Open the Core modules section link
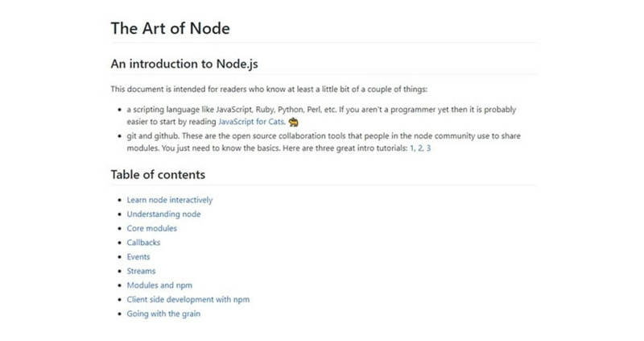644x341 pixels. [x=151, y=228]
